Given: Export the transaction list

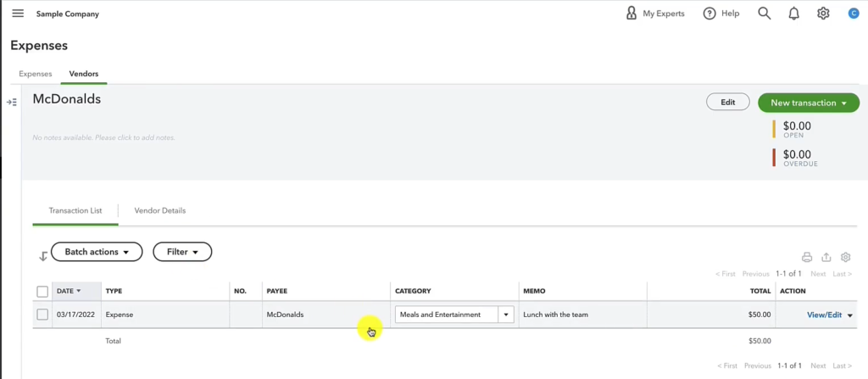Looking at the screenshot, I should pyautogui.click(x=826, y=257).
